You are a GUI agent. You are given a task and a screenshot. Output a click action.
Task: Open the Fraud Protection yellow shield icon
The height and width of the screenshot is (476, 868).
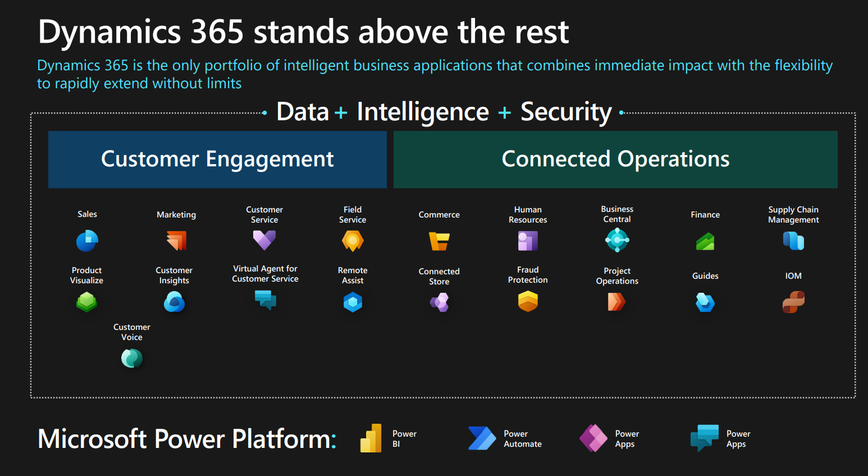tap(528, 301)
